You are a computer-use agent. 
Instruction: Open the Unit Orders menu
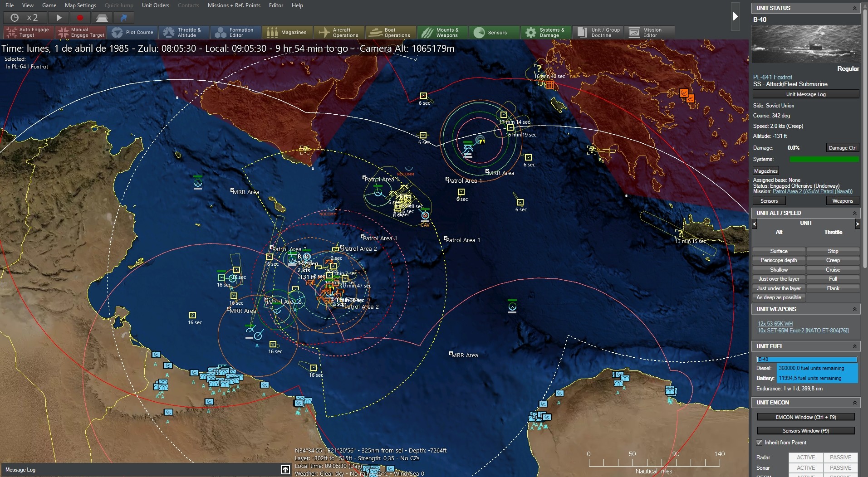coord(155,5)
